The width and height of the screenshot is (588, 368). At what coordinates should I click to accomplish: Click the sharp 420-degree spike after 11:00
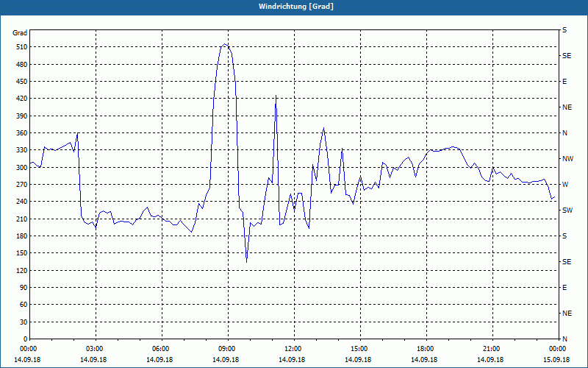276,96
